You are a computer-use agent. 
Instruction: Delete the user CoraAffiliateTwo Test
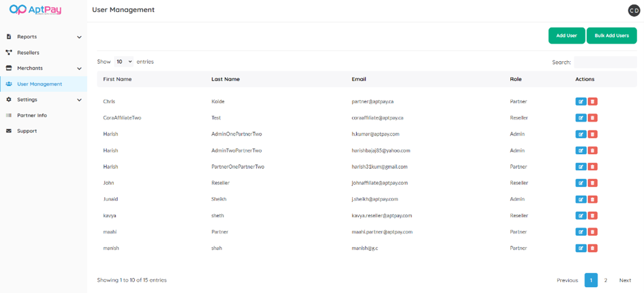pos(592,118)
